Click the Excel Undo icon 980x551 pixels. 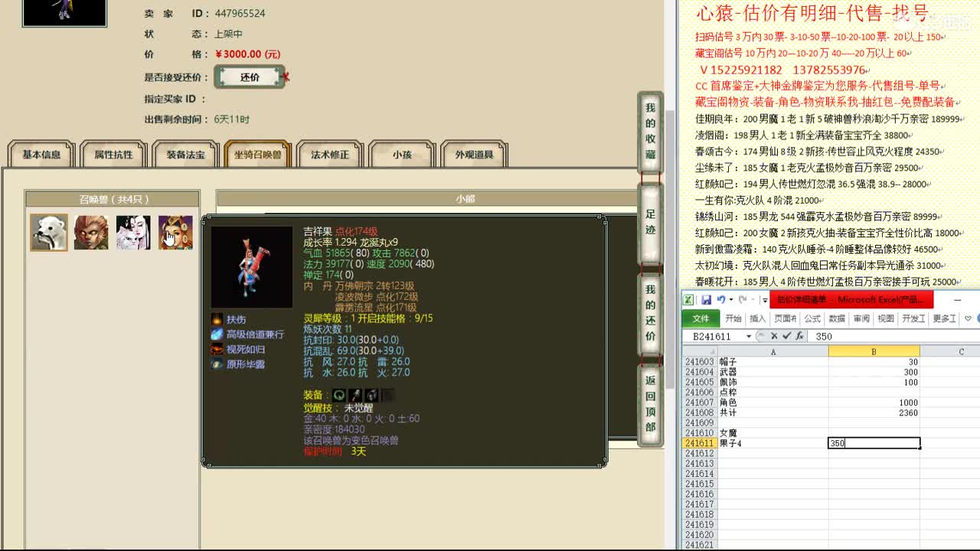tap(720, 300)
